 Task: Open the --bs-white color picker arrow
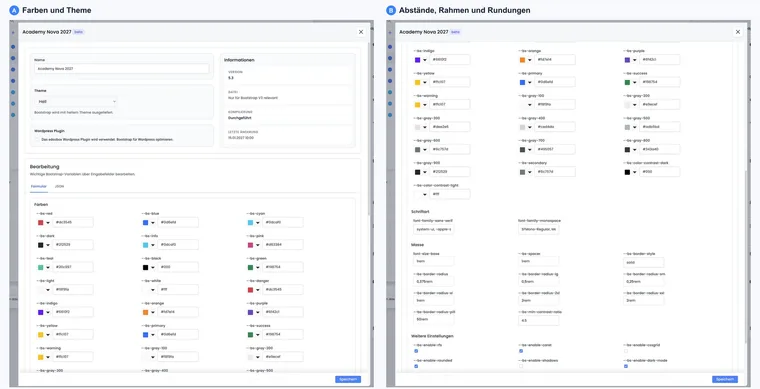[153, 290]
